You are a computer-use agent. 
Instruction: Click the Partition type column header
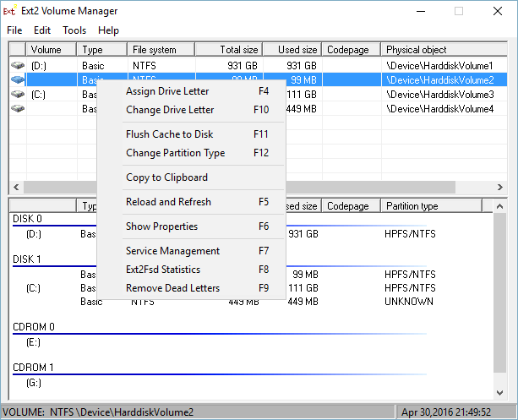tap(432, 206)
